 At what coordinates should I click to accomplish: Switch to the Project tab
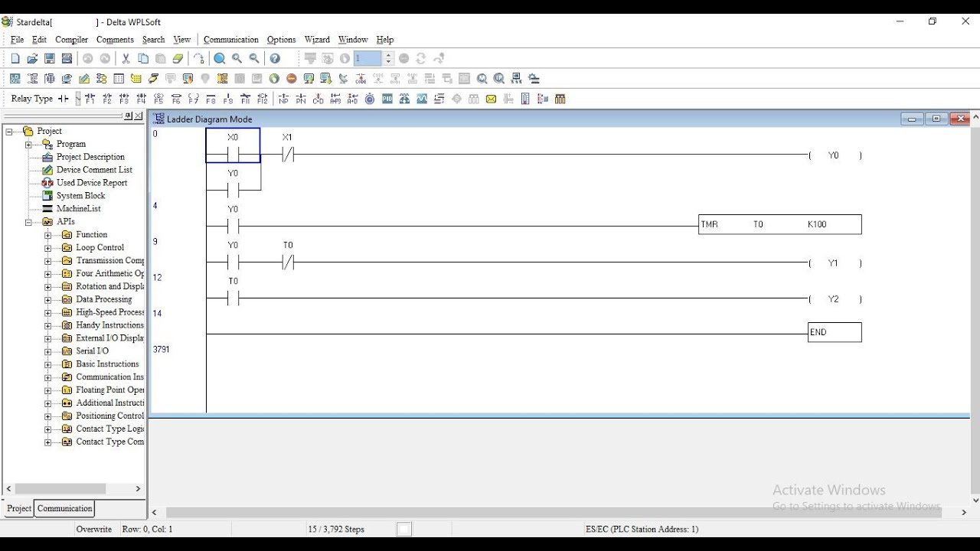point(19,508)
